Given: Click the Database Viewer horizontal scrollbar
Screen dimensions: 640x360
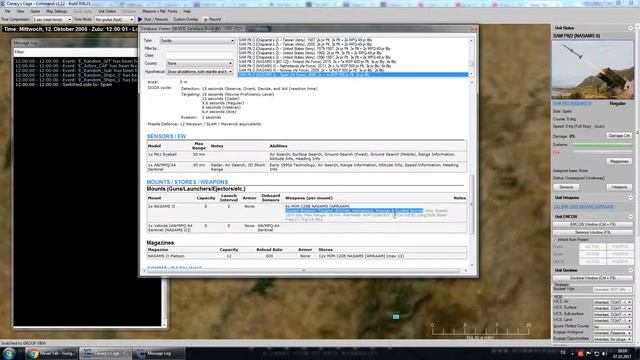Looking at the screenshot, I should pyautogui.click(x=304, y=271).
